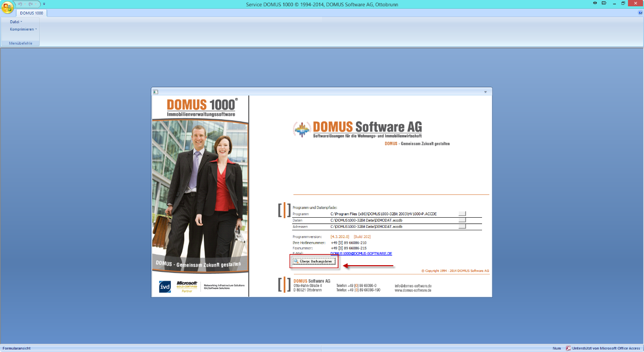Close the splash form with its x
The height and width of the screenshot is (352, 644).
point(485,91)
